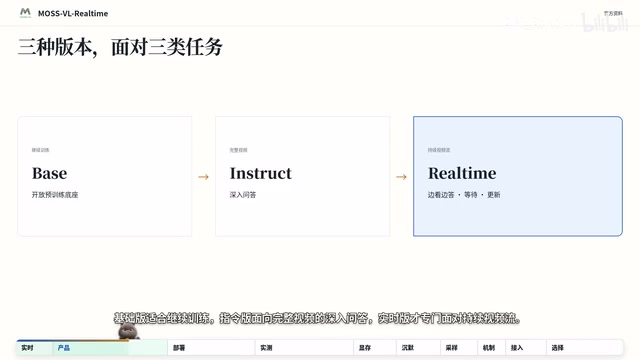Click the Instruct card description 深入问答
This screenshot has width=640, height=360.
(243, 195)
